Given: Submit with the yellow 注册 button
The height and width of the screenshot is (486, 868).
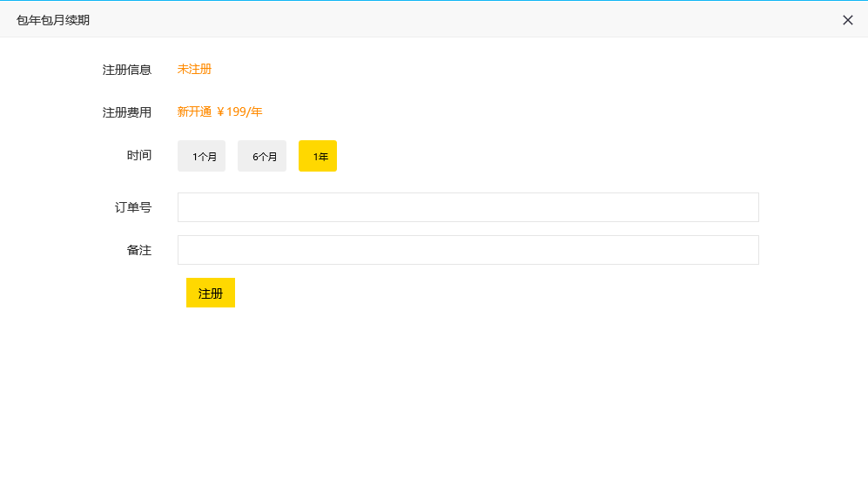Looking at the screenshot, I should pos(211,293).
